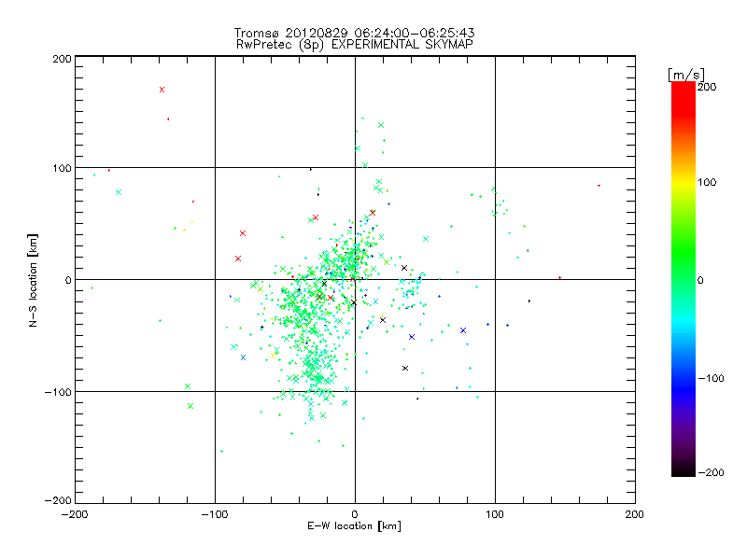Click the x-axis "200" tick label
This screenshot has height=560, width=747.
pos(635,514)
